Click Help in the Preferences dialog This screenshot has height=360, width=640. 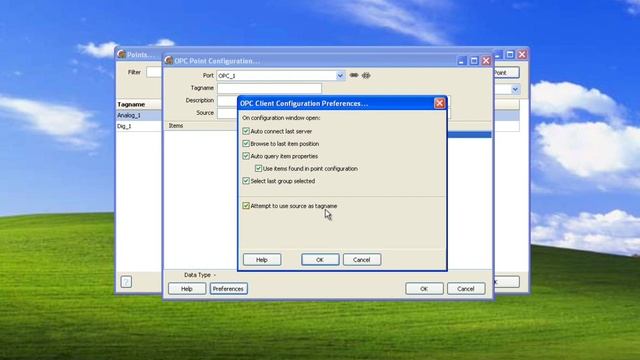click(x=262, y=260)
